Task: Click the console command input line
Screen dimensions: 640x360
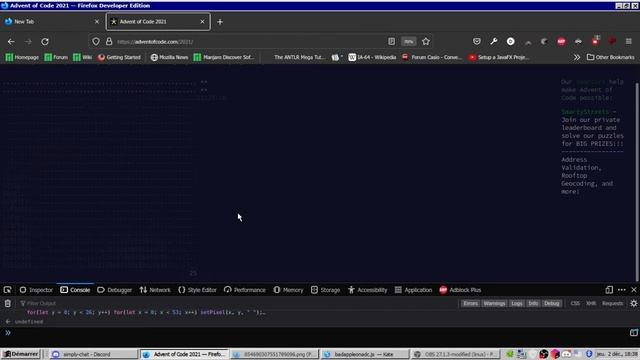Action: 320,333
